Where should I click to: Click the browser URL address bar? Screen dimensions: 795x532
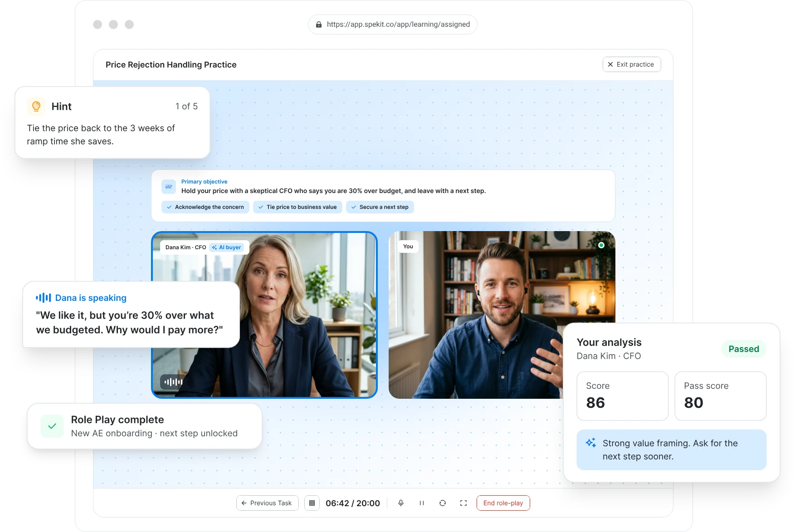(393, 24)
